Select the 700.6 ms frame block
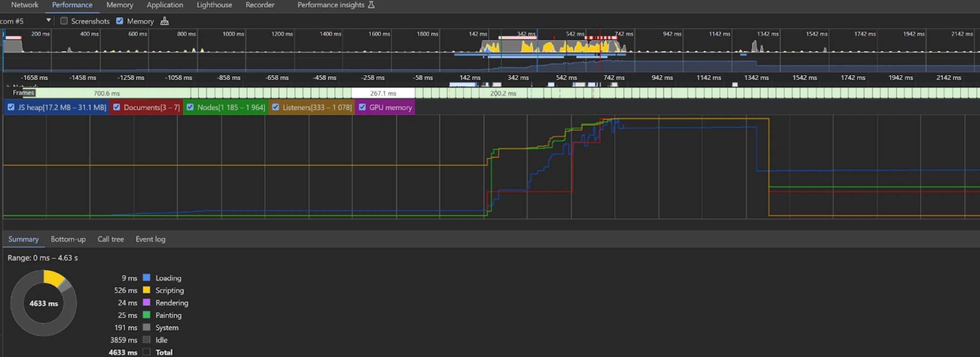This screenshot has height=357, width=980. (x=107, y=93)
